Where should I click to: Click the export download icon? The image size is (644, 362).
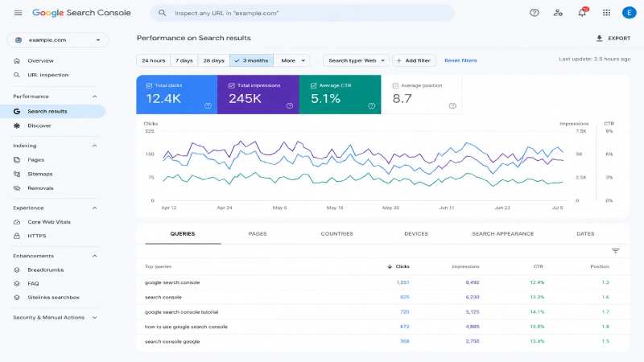point(599,38)
